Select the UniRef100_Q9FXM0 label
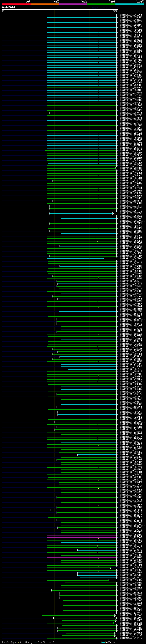The height and width of the screenshot is (644, 146). coord(131,60)
